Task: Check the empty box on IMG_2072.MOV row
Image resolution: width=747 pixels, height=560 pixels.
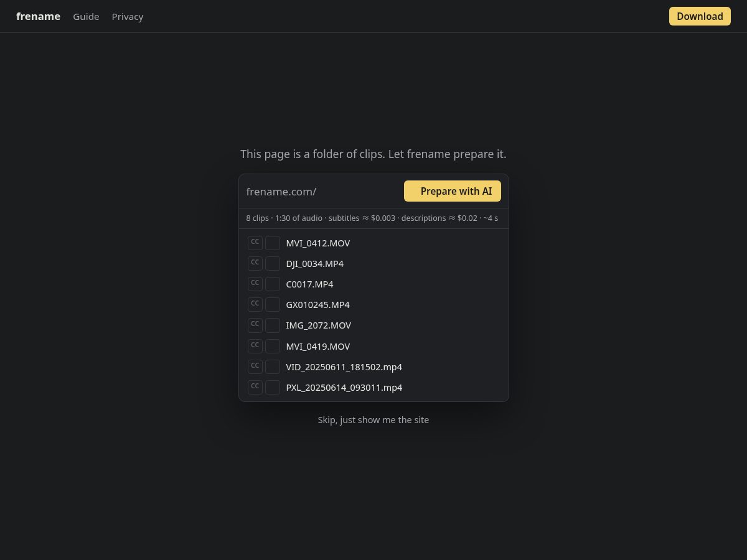Action: [x=273, y=325]
